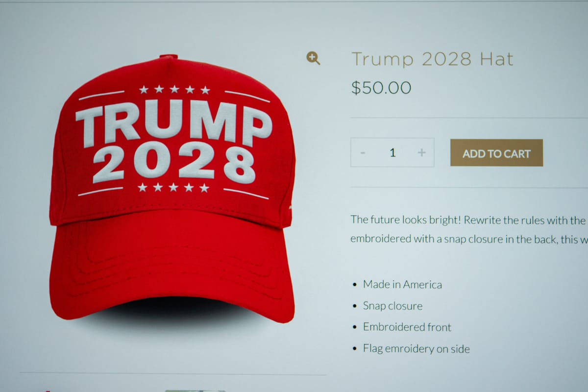Decrease quantity with the minus button
The width and height of the screenshot is (588, 392).
coord(363,153)
